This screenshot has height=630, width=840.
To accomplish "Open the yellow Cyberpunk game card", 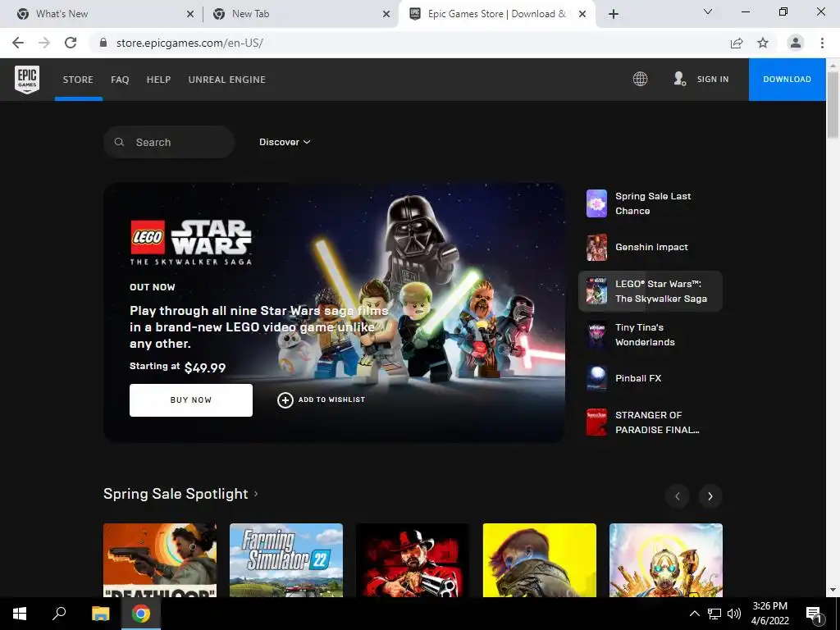I will [x=540, y=559].
